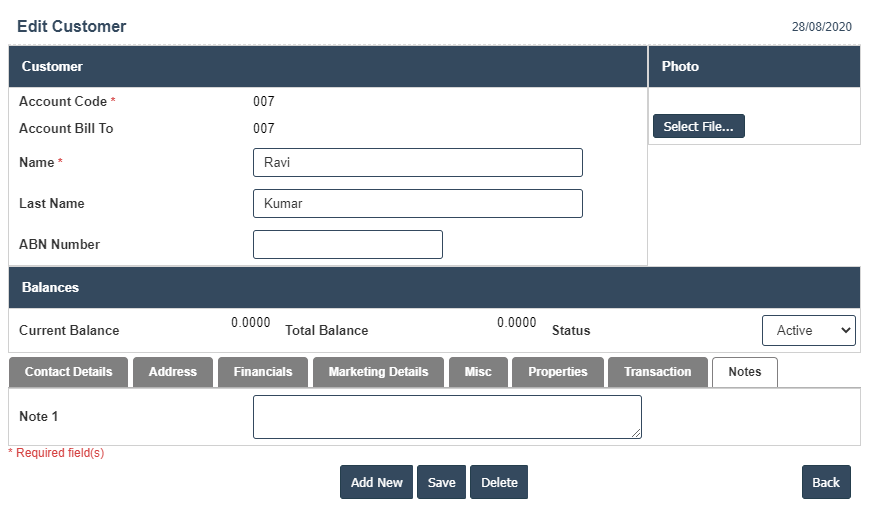Click the Balances section header
Image resolution: width=870 pixels, height=515 pixels.
tap(434, 287)
